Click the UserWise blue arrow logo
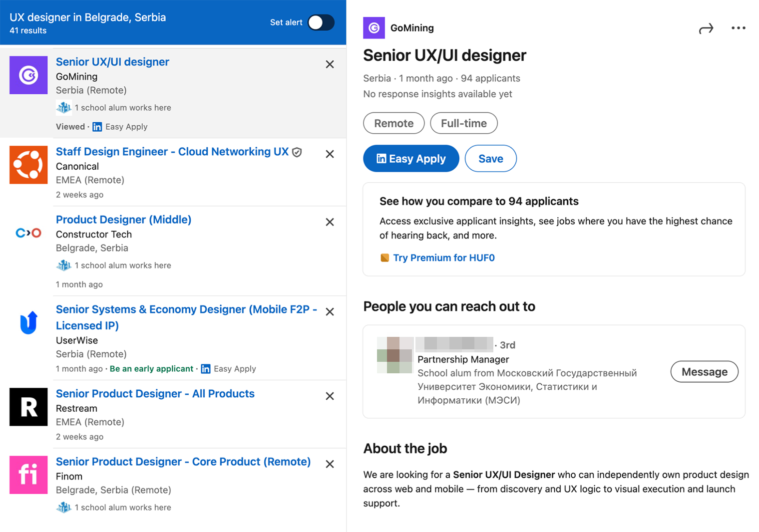 28,322
